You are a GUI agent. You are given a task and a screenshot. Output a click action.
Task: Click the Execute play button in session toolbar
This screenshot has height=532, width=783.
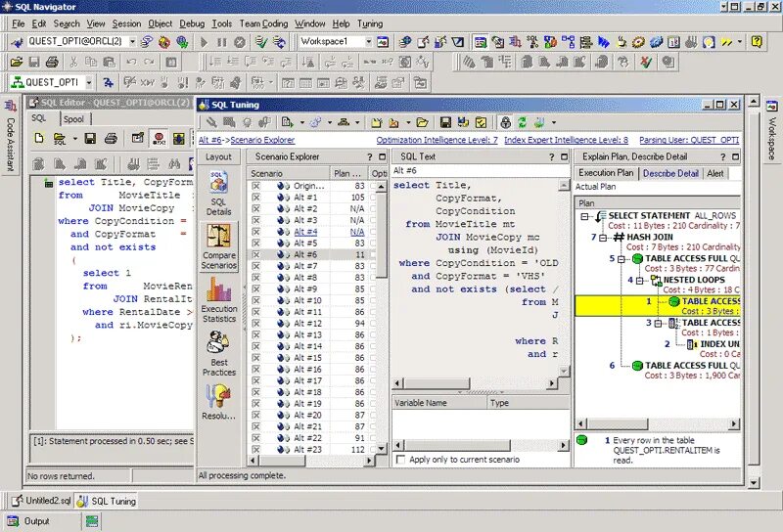tap(204, 42)
